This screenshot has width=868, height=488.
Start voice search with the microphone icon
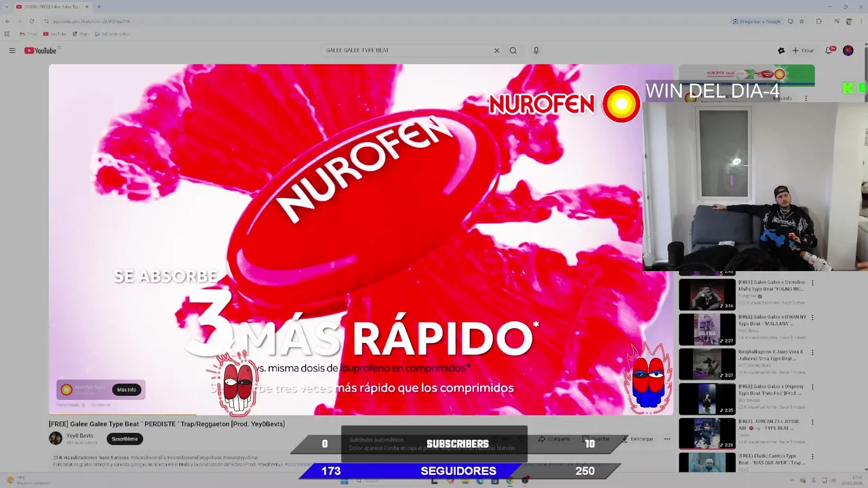(536, 51)
